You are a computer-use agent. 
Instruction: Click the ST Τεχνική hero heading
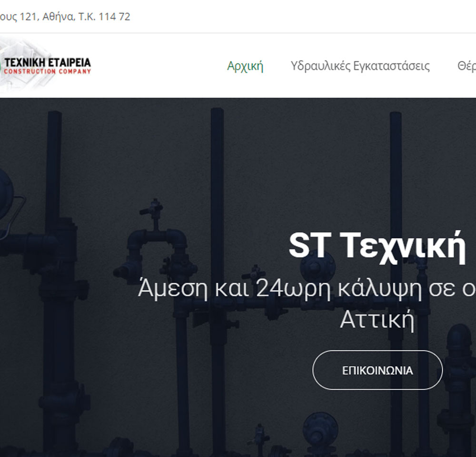(376, 245)
